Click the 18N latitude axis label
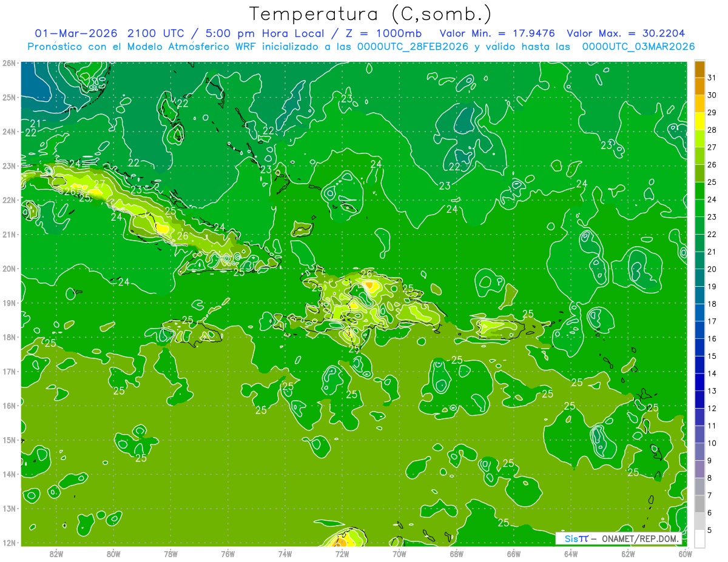The width and height of the screenshot is (728, 562). pos(9,337)
